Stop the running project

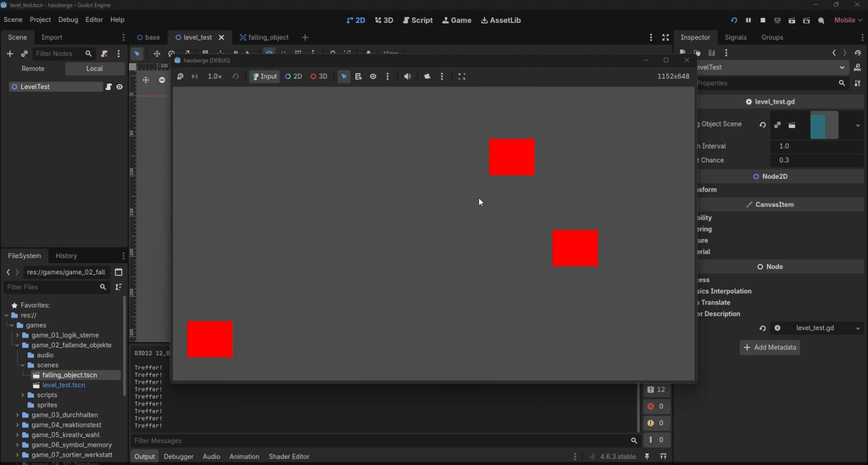pos(763,20)
